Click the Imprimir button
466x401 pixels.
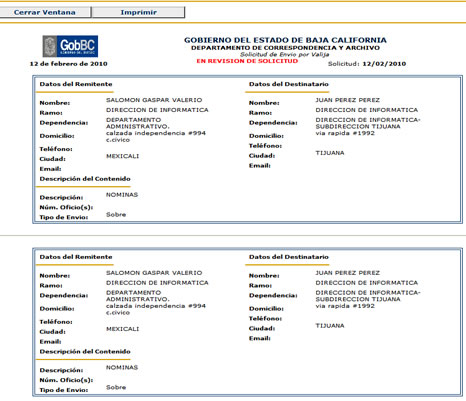pyautogui.click(x=138, y=12)
